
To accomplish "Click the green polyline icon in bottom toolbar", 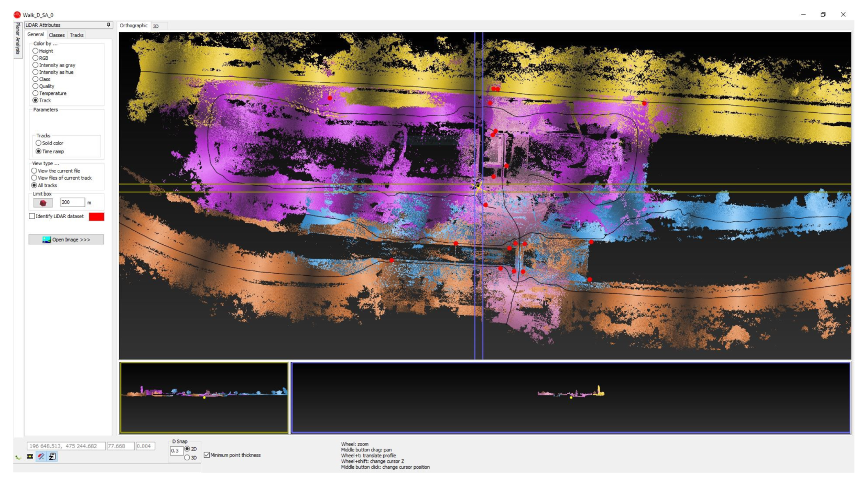I will click(18, 457).
